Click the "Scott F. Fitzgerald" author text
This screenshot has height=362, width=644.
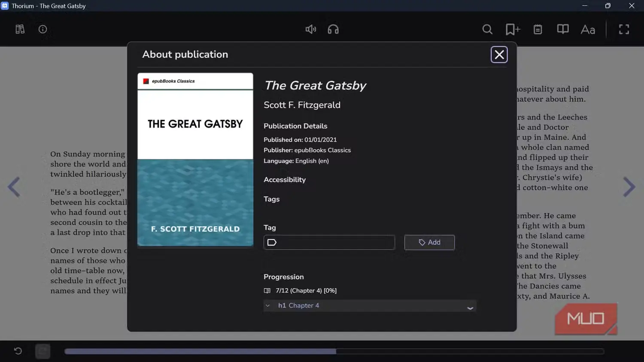tap(302, 105)
